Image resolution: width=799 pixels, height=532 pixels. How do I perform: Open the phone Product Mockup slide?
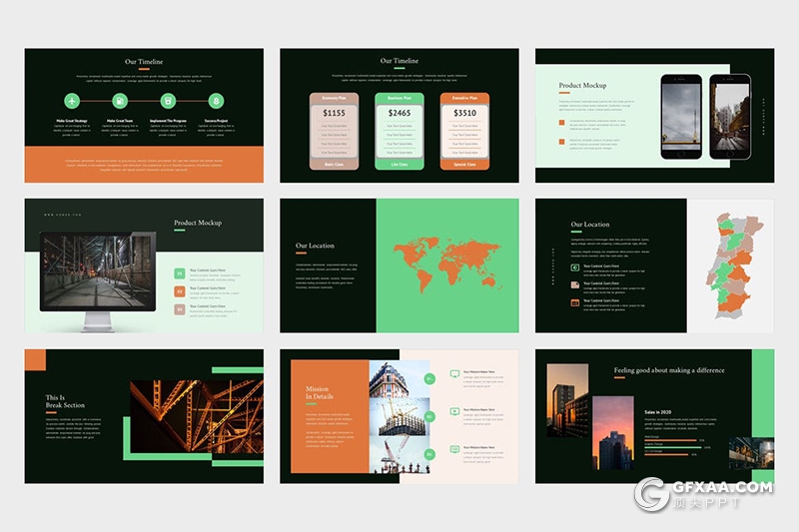tap(654, 116)
